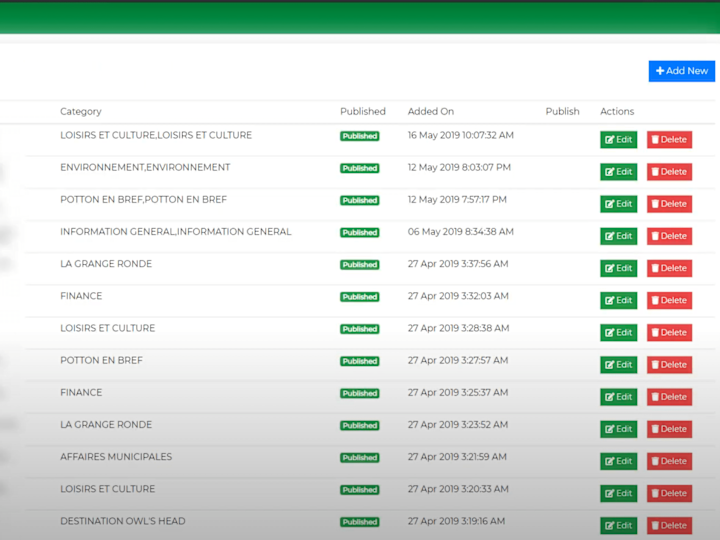Delete LOISIRS ET CULTURE added at 3:28:38 AM
This screenshot has width=720, height=540.
(669, 332)
